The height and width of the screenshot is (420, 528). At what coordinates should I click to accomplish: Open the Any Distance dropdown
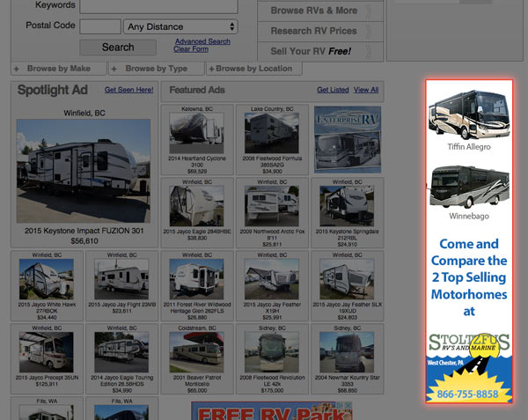(180, 26)
